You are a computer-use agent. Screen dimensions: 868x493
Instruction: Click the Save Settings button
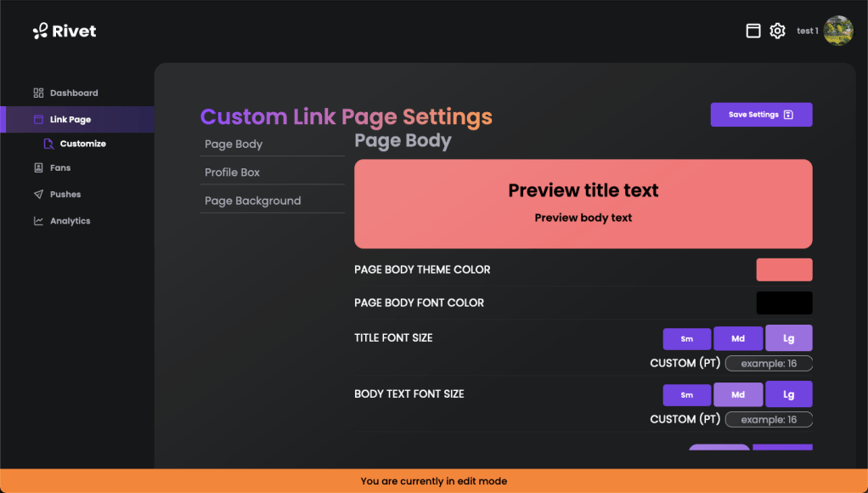pos(761,114)
